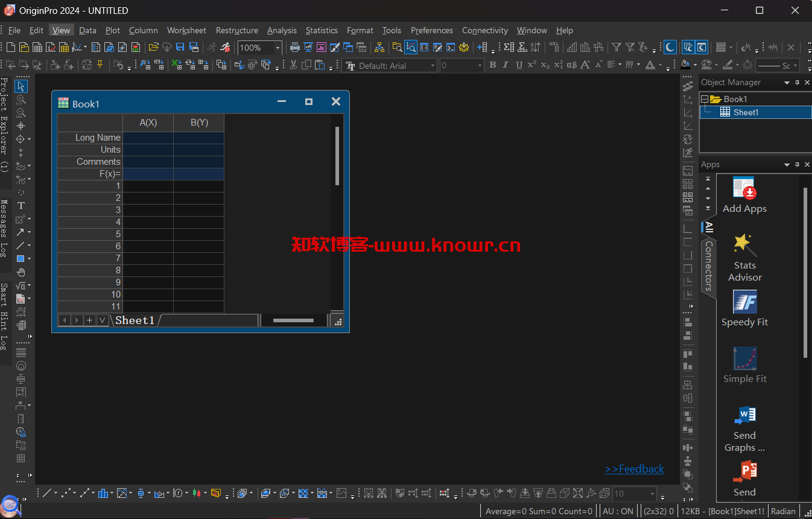This screenshot has height=519, width=812.
Task: Open the Worksheet menu
Action: click(x=186, y=30)
